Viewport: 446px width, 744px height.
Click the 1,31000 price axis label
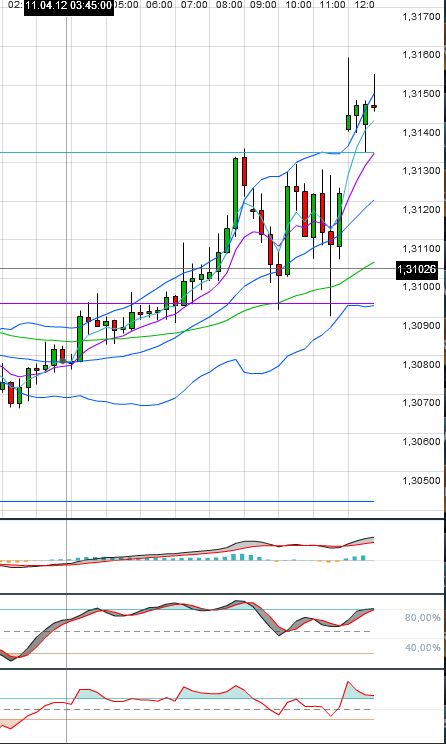pos(421,287)
